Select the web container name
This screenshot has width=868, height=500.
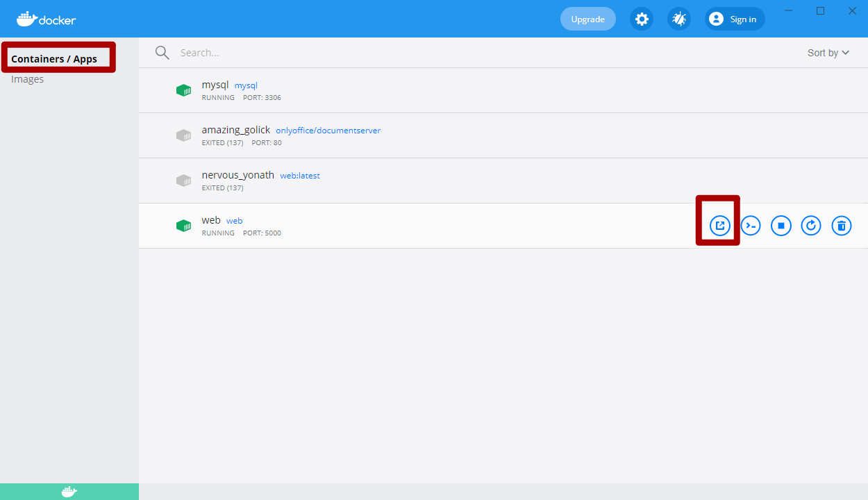pos(211,220)
